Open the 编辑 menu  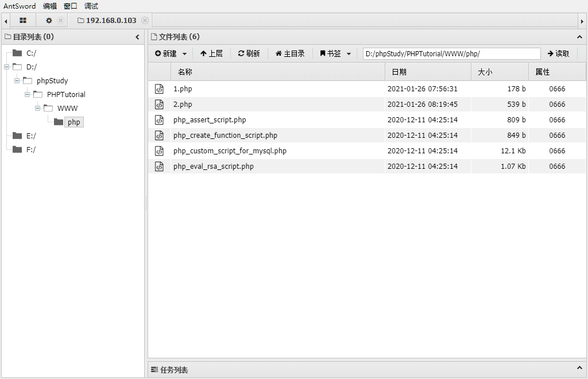coord(50,6)
